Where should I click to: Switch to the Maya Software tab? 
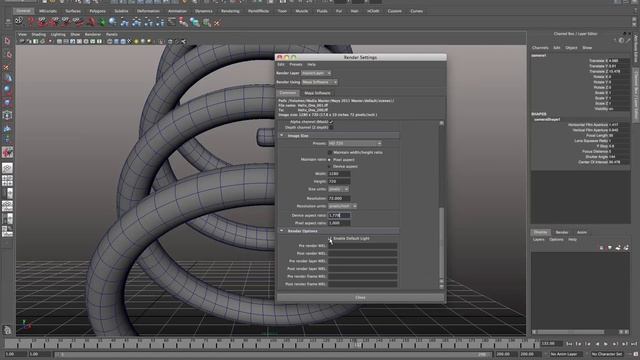coord(317,93)
